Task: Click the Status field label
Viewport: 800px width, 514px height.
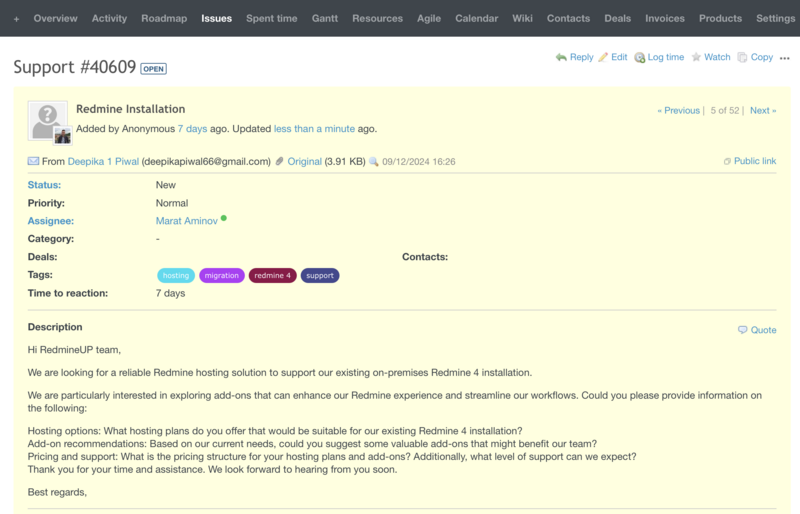Action: pos(44,185)
